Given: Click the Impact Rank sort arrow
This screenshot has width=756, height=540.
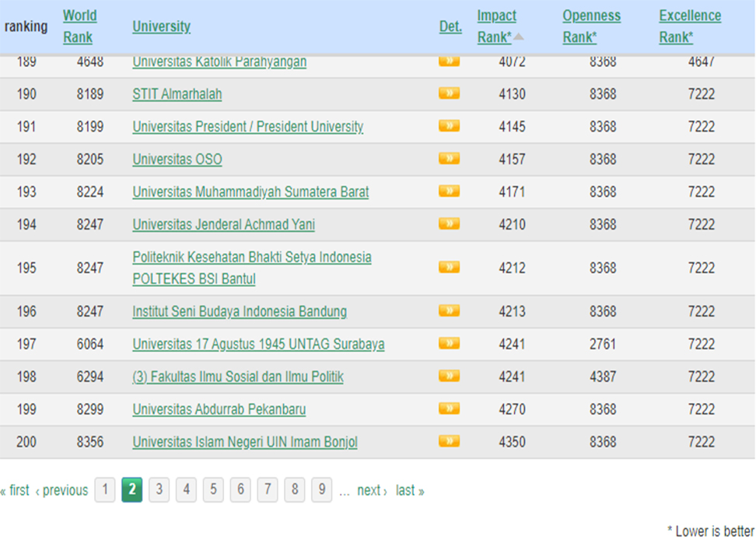Looking at the screenshot, I should click(x=518, y=37).
